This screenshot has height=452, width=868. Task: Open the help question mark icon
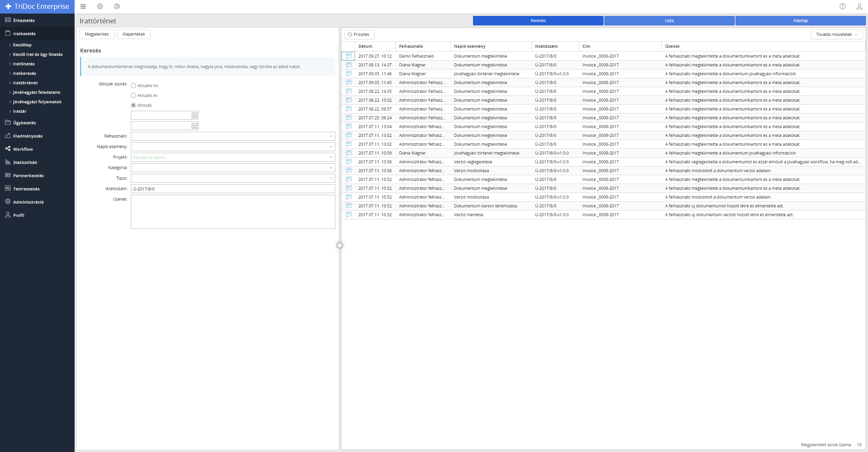(x=843, y=6)
